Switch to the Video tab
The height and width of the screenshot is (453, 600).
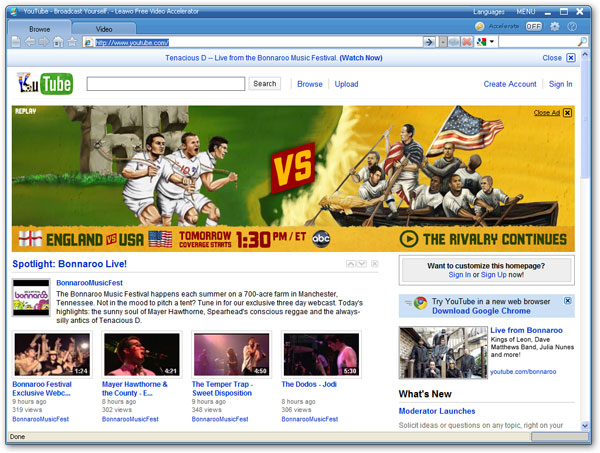[x=104, y=29]
